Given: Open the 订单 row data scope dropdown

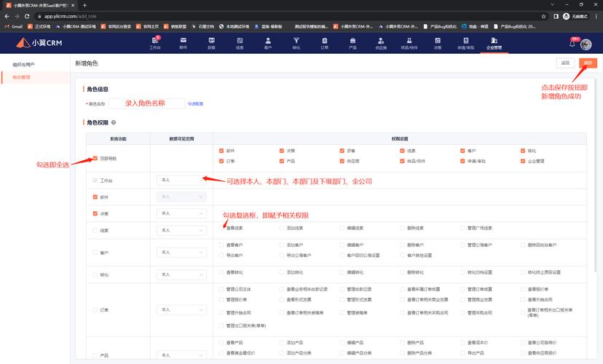Looking at the screenshot, I should [181, 310].
